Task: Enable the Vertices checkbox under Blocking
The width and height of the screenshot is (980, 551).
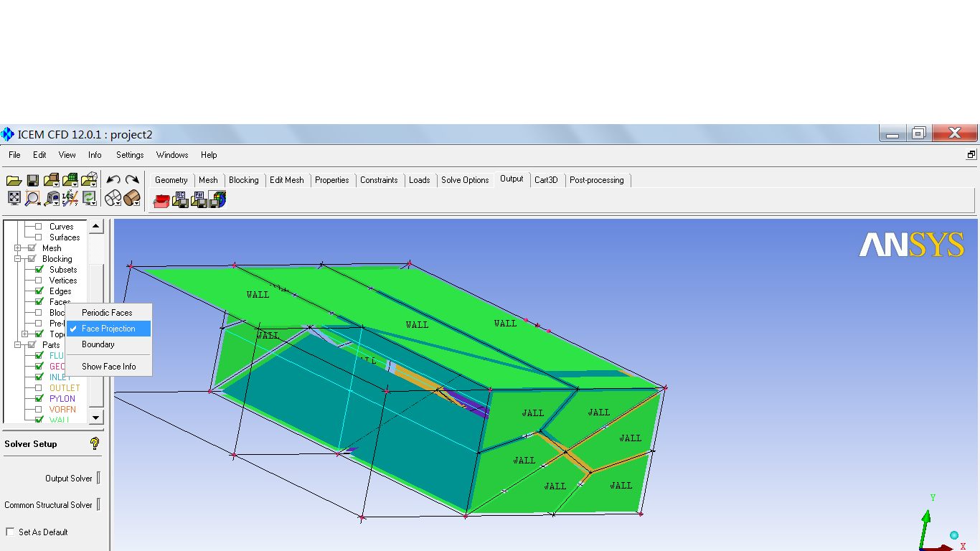Action: click(x=39, y=281)
